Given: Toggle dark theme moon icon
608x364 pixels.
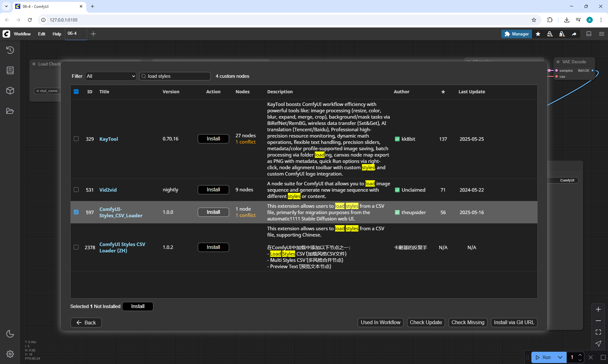Looking at the screenshot, I should (10, 334).
